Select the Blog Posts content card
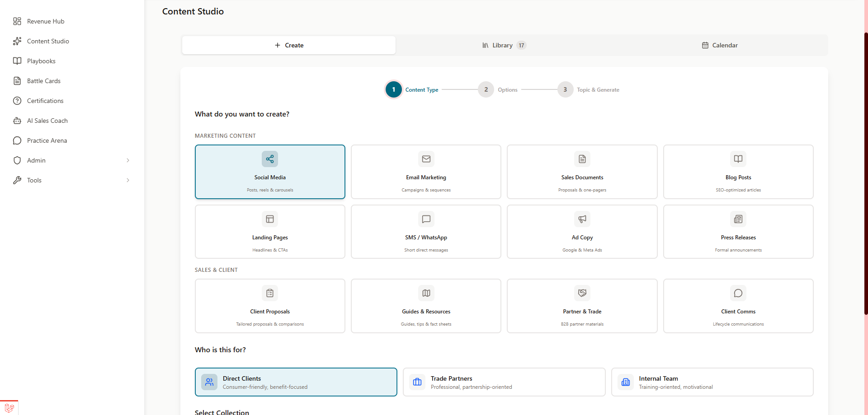 [738, 172]
